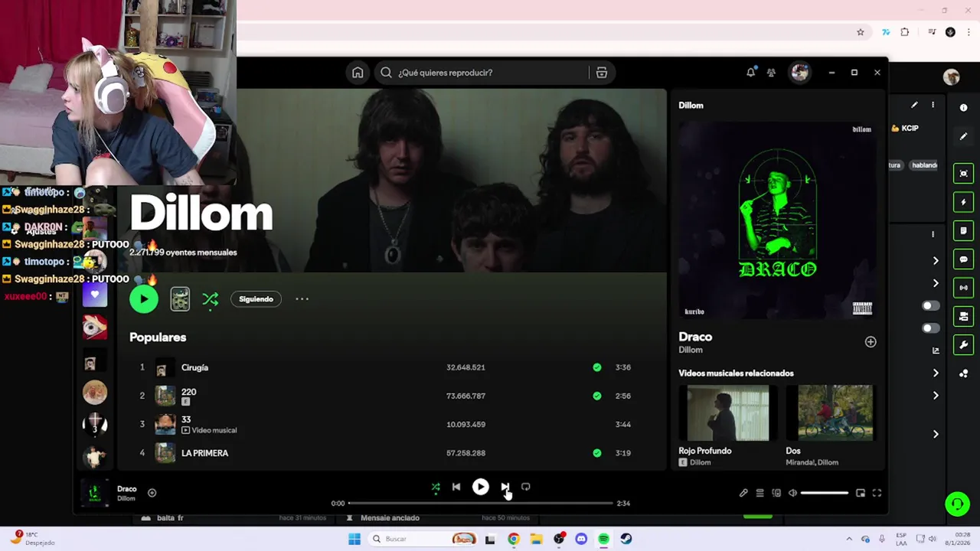Mute Spotify with the speaker icon
Image resolution: width=980 pixels, height=551 pixels.
pos(793,493)
